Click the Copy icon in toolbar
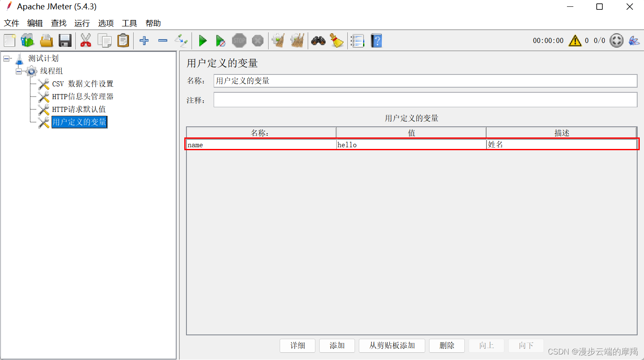Viewport: 644px width, 360px height. point(104,41)
